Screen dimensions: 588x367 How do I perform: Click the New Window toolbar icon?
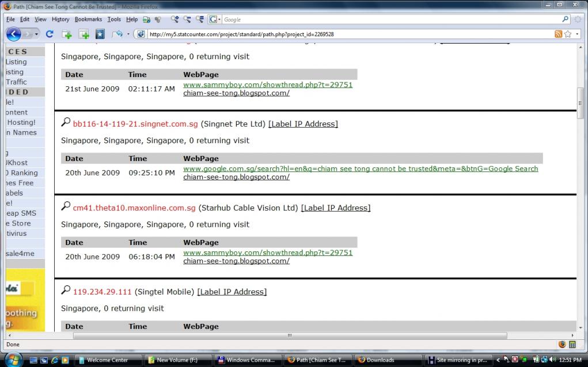(84, 35)
